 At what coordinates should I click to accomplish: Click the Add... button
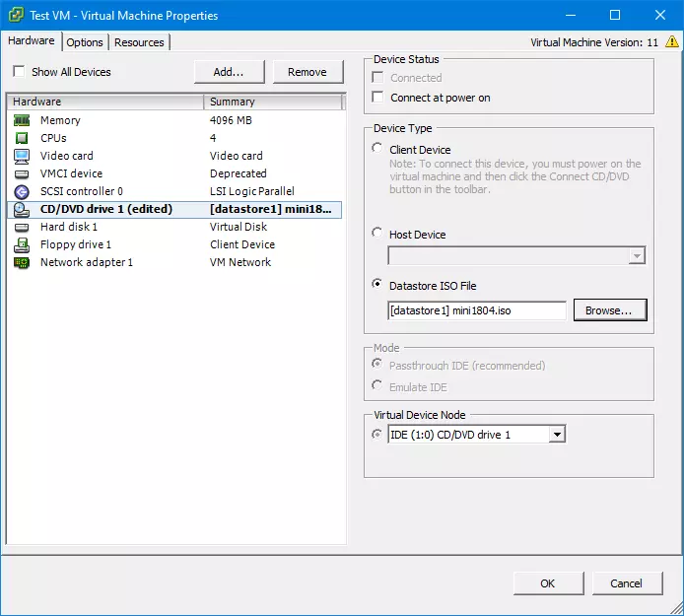click(229, 72)
